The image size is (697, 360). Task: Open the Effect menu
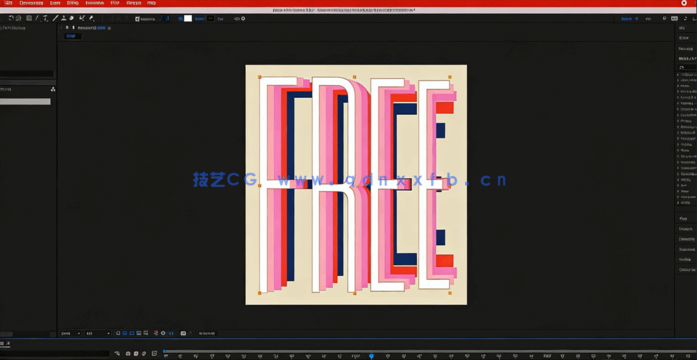point(72,3)
